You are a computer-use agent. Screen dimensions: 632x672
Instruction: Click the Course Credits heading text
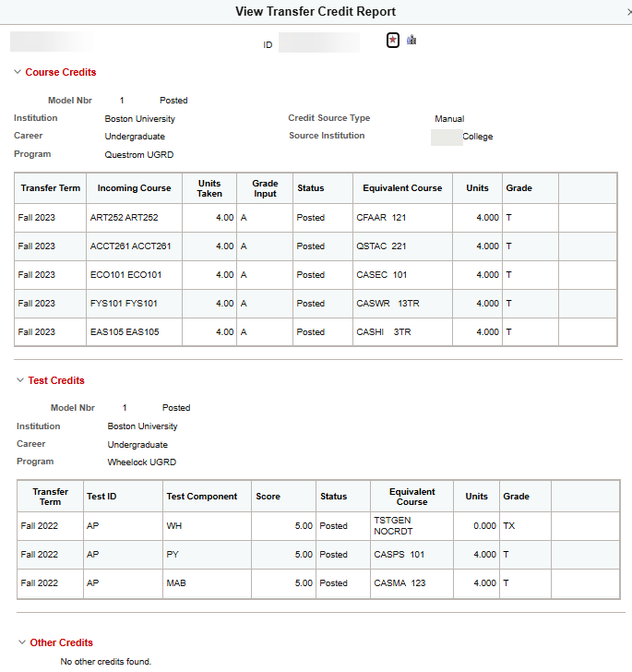click(61, 72)
